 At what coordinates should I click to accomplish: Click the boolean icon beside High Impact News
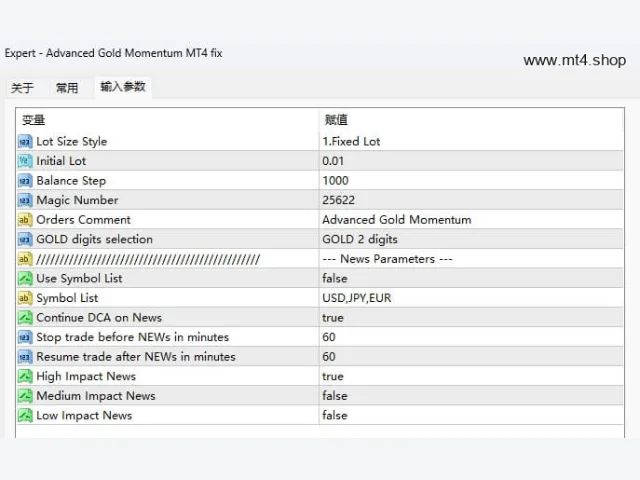tap(24, 376)
